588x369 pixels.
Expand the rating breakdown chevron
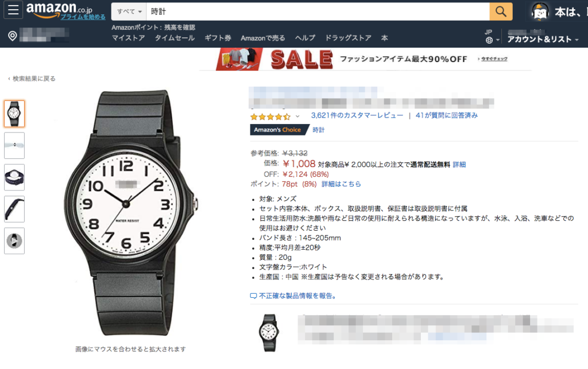(x=297, y=116)
